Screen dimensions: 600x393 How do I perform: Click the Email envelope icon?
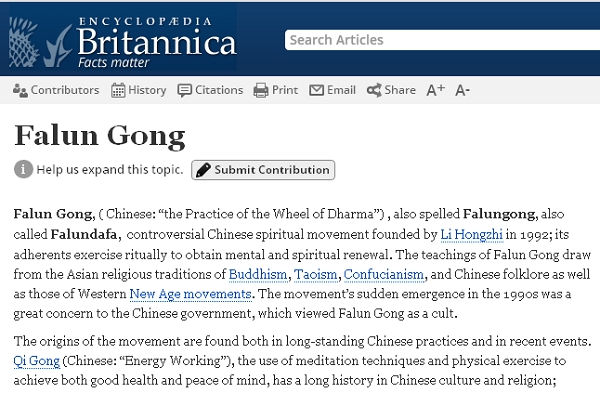(316, 90)
